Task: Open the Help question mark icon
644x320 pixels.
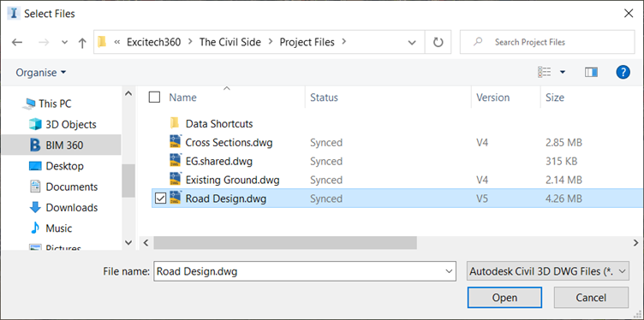Action: click(x=623, y=73)
